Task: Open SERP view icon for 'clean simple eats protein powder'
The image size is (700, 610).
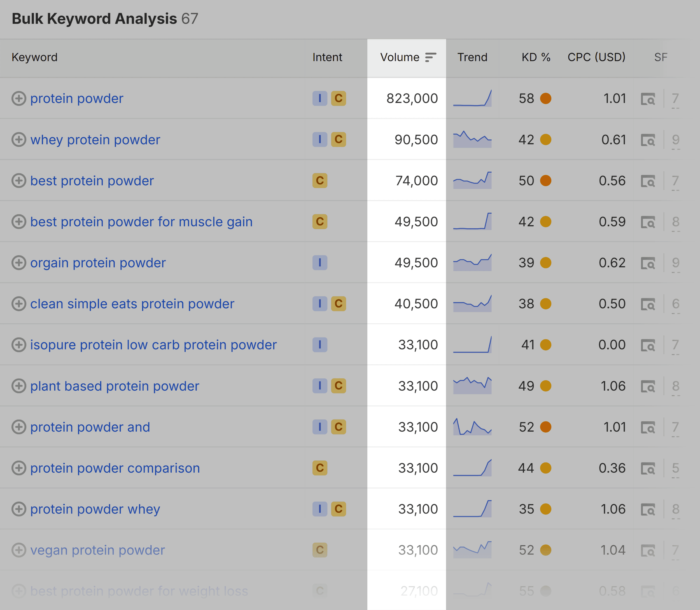Action: (x=648, y=304)
